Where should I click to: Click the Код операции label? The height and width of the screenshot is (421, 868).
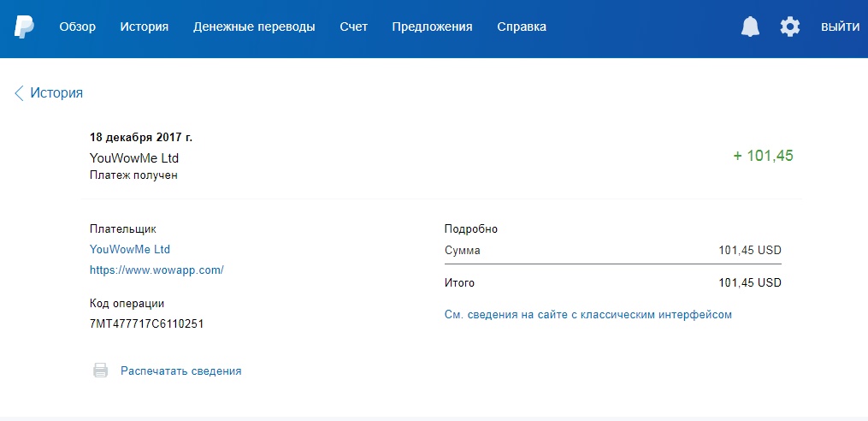127,304
